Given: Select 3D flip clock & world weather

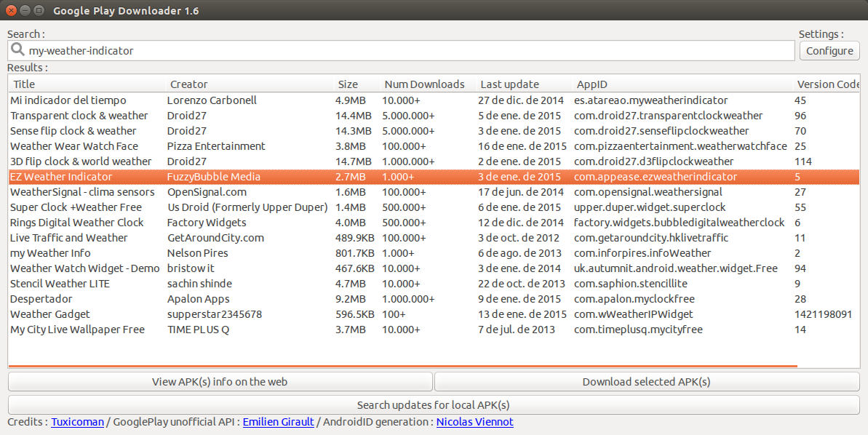Looking at the screenshot, I should click(x=434, y=161).
